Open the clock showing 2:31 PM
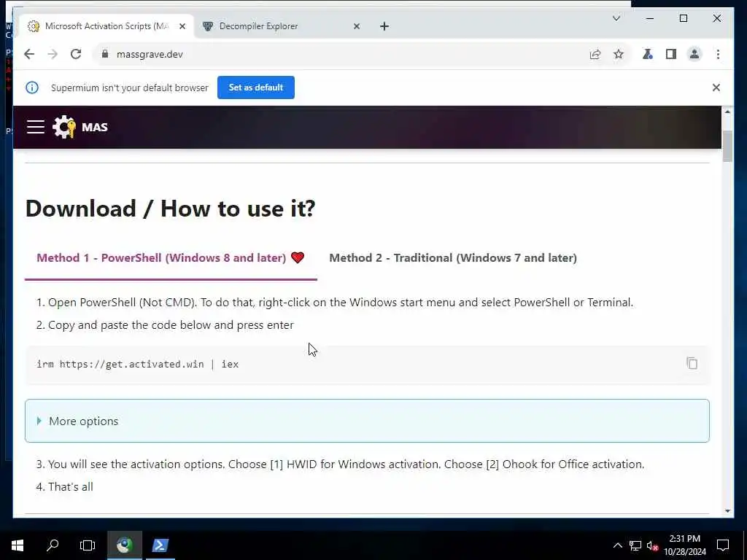 coord(684,545)
